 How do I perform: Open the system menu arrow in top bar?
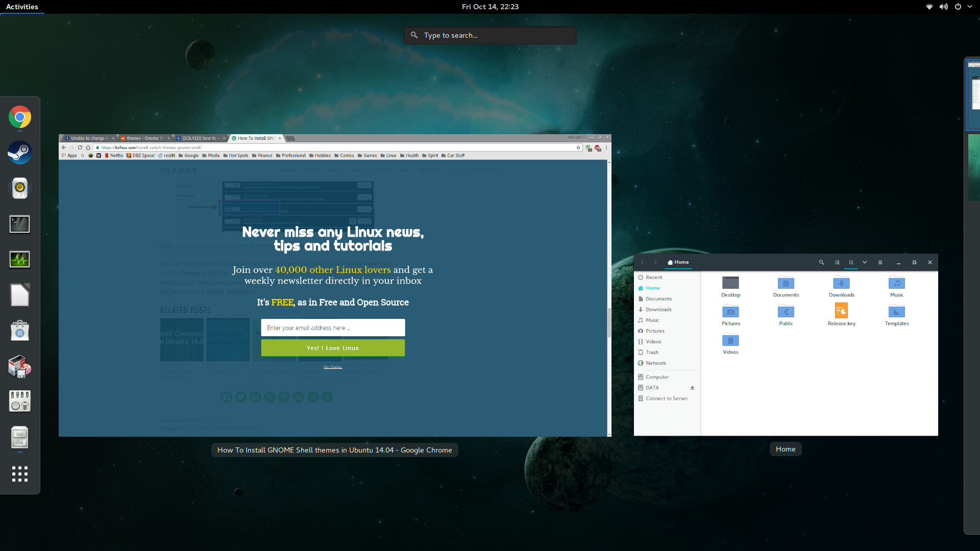(x=970, y=7)
